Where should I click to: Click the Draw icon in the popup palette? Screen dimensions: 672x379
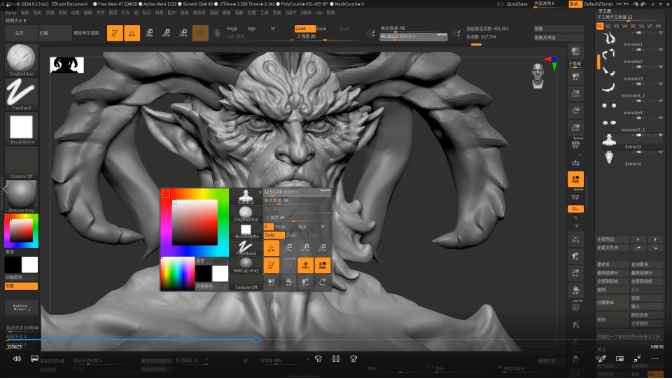coord(271,248)
